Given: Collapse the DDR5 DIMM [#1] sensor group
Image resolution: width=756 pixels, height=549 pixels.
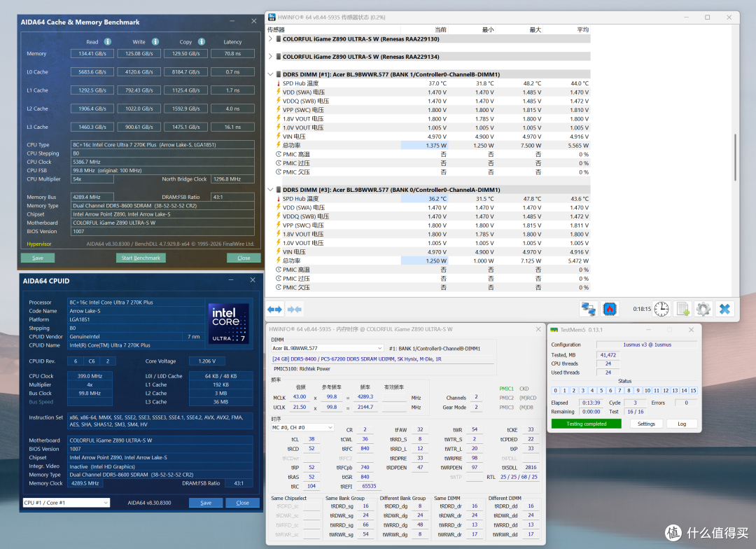Looking at the screenshot, I should pyautogui.click(x=270, y=74).
